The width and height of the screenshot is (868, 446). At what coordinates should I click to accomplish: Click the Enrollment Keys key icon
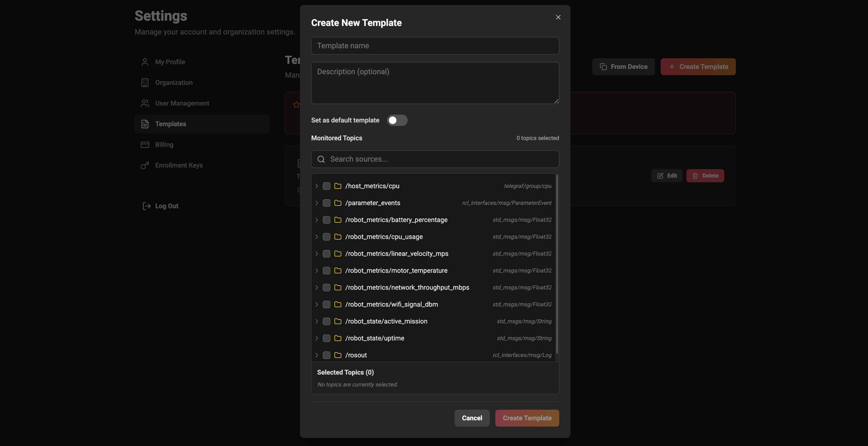[145, 165]
